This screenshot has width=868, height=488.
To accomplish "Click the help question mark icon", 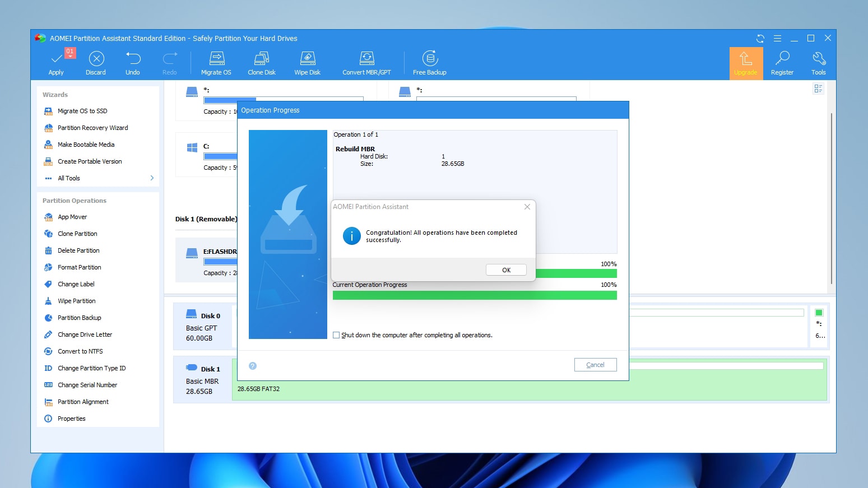I will point(253,366).
